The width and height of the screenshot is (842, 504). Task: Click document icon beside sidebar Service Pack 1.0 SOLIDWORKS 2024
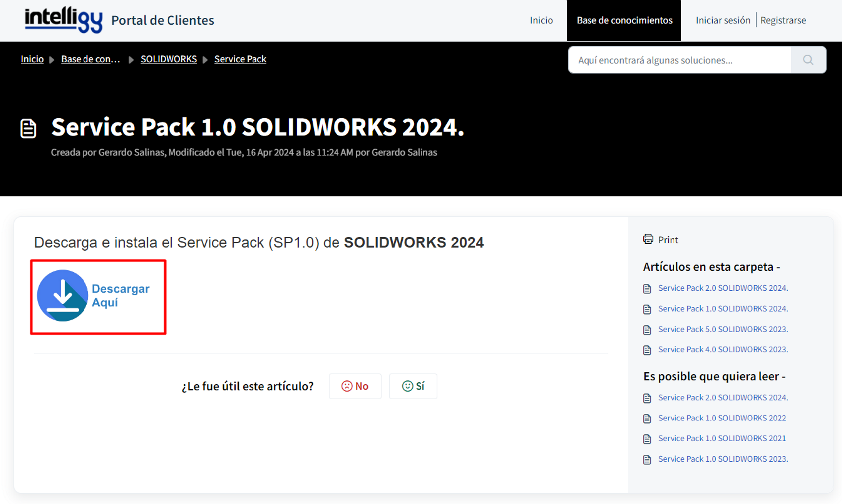pyautogui.click(x=647, y=309)
